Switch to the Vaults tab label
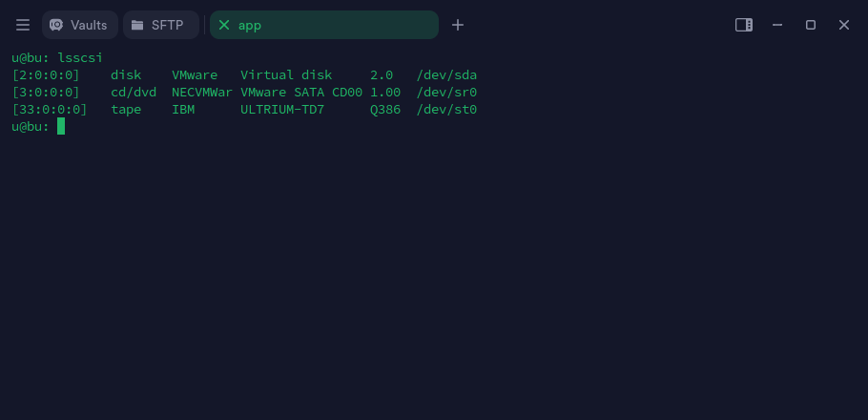 tap(89, 25)
